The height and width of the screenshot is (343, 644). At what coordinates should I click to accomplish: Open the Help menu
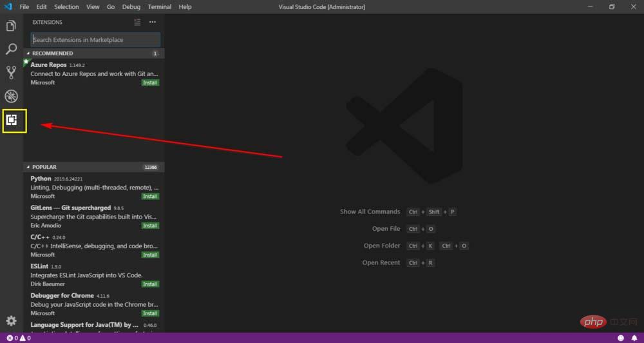pyautogui.click(x=185, y=6)
